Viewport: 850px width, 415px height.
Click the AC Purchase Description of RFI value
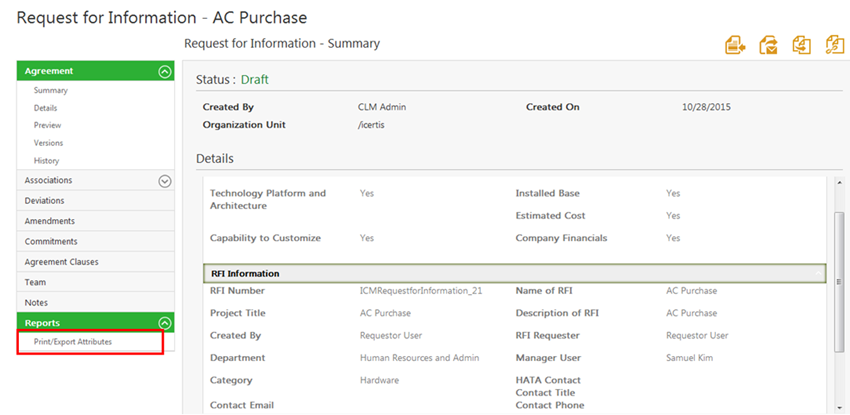pyautogui.click(x=692, y=313)
